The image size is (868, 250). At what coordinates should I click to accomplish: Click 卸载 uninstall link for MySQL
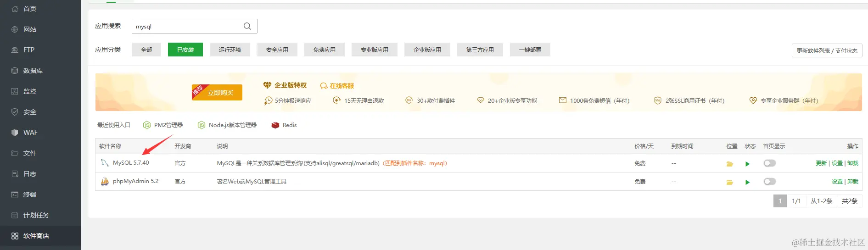tap(853, 163)
